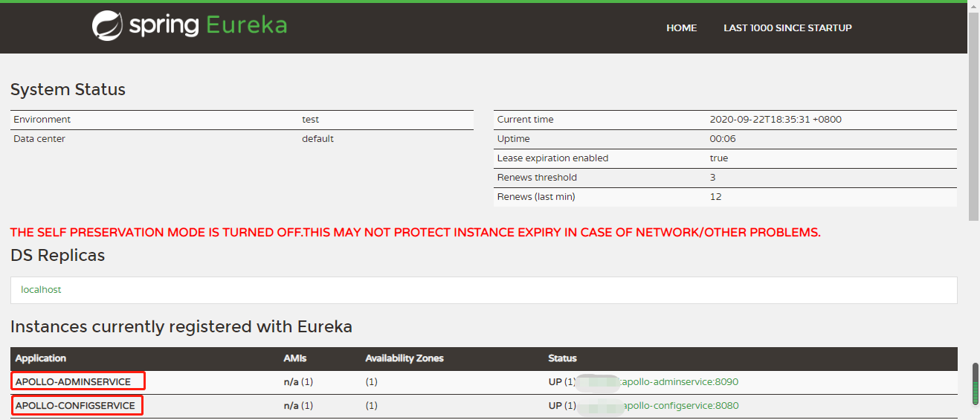Click the Spring leaf logo icon
Viewport: 980px width, 420px height.
[x=107, y=25]
